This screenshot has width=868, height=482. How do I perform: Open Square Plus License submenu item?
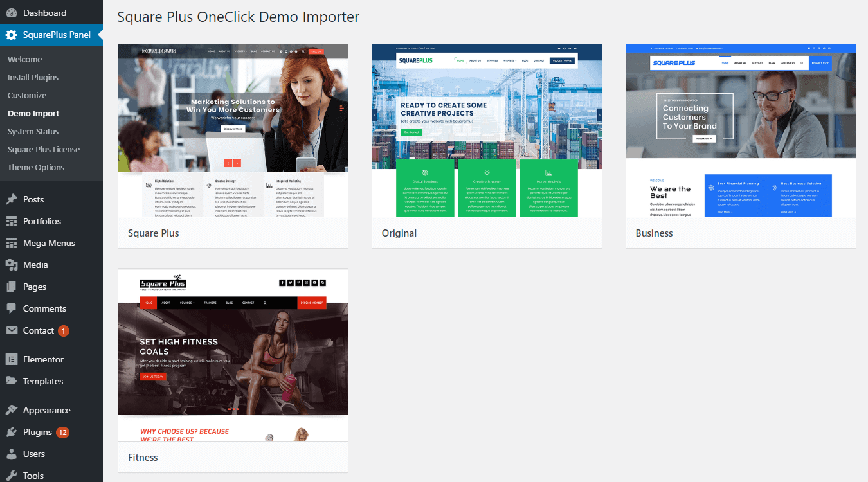pos(44,149)
